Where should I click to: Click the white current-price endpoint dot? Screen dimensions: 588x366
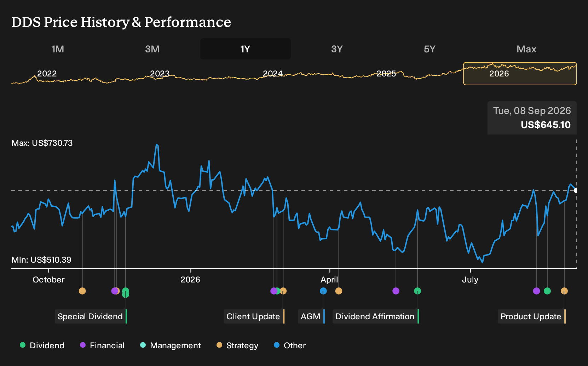click(576, 190)
